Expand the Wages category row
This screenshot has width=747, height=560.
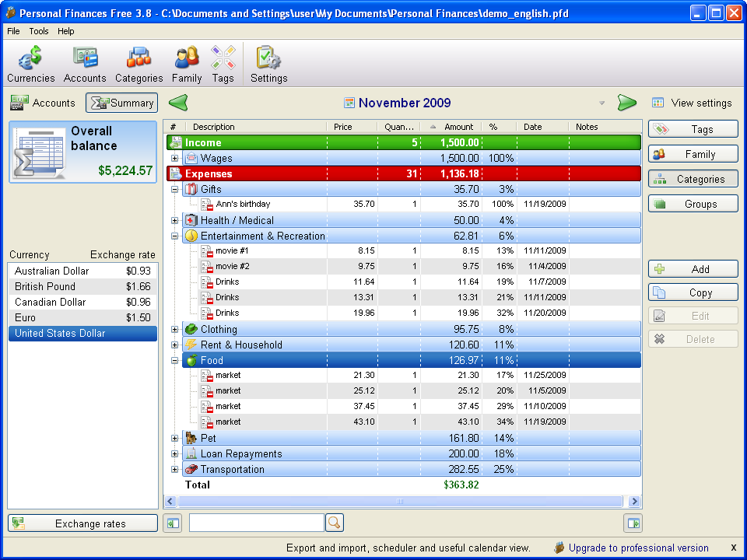(175, 158)
